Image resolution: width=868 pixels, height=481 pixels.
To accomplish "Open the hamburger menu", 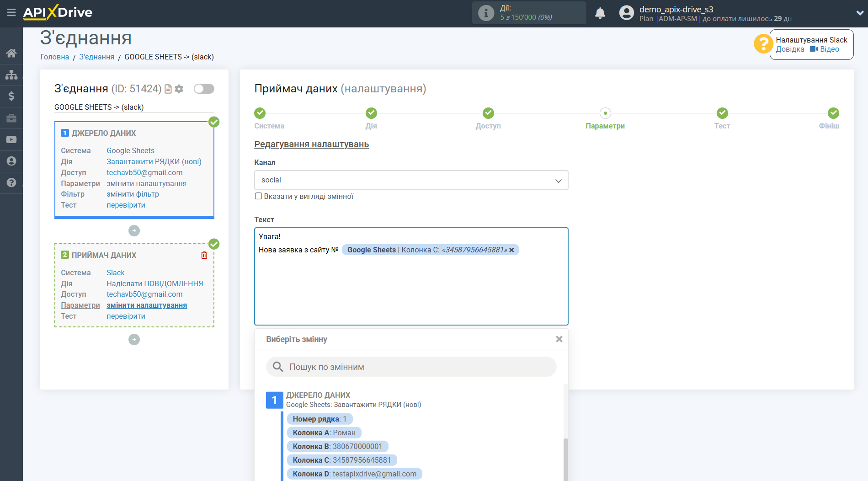I will click(11, 12).
